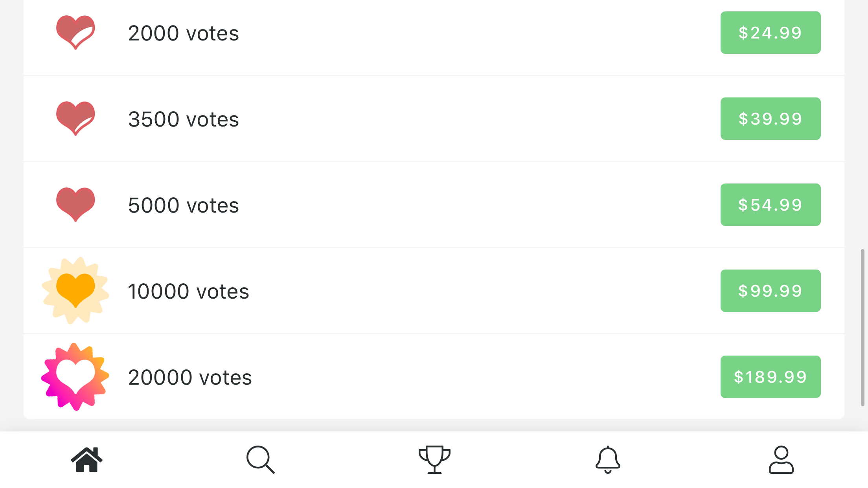Tap the pink starburst heart icon
The width and height of the screenshot is (868, 488).
75,377
